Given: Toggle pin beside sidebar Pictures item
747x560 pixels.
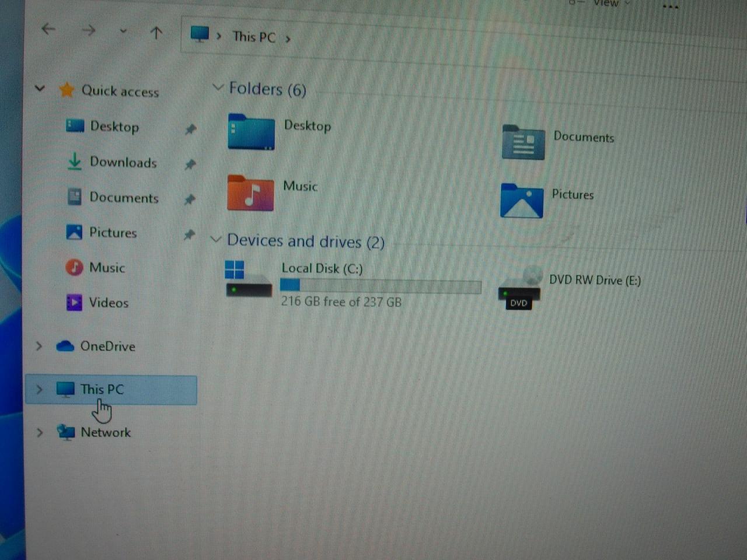Looking at the screenshot, I should pos(189,235).
